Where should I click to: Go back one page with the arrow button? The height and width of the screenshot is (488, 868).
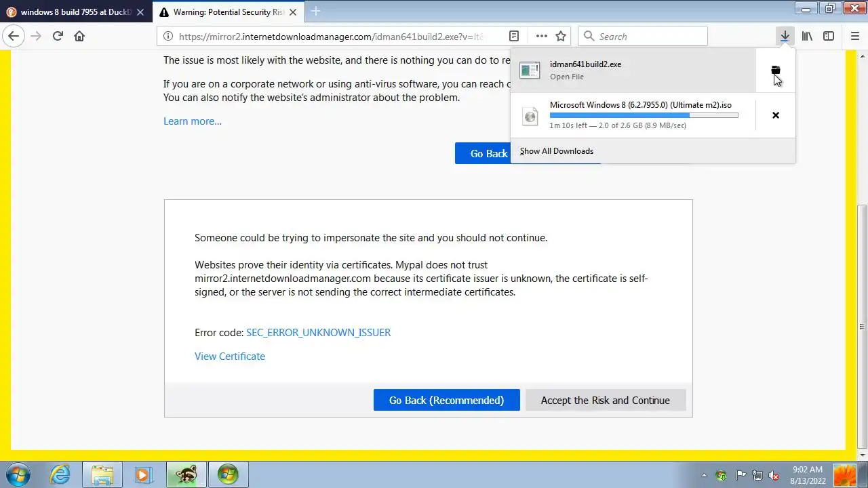point(14,37)
